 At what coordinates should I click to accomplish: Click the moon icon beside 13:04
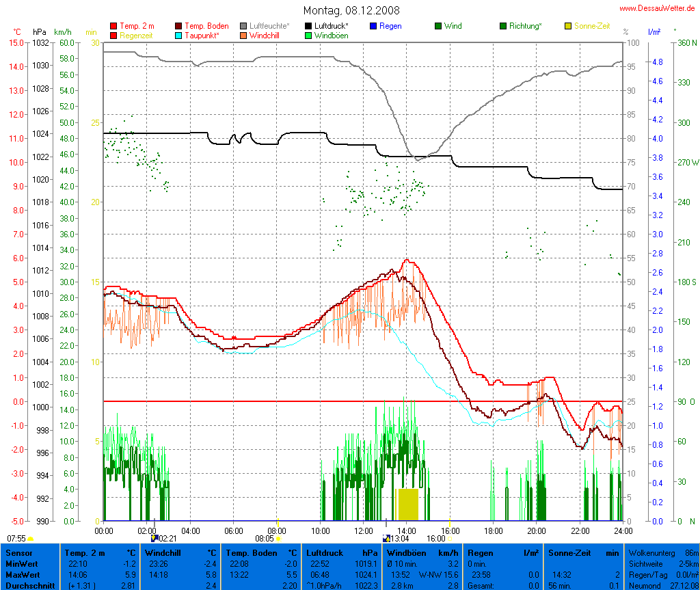[x=386, y=539]
